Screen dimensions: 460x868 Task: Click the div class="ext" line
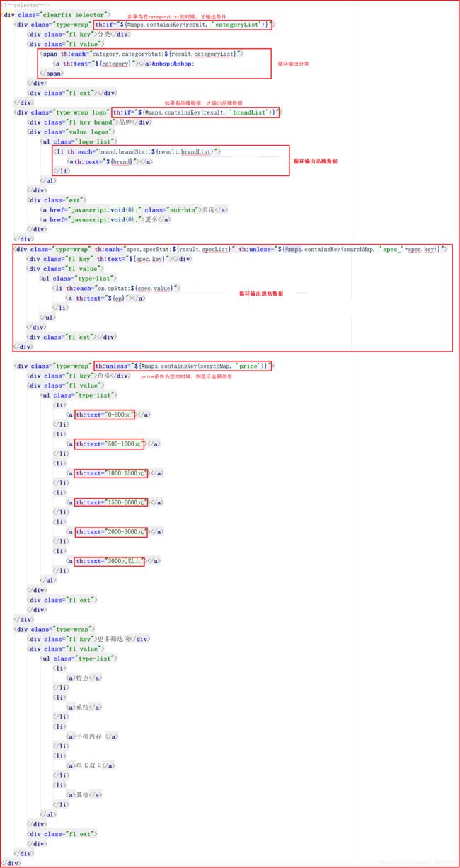[x=57, y=200]
